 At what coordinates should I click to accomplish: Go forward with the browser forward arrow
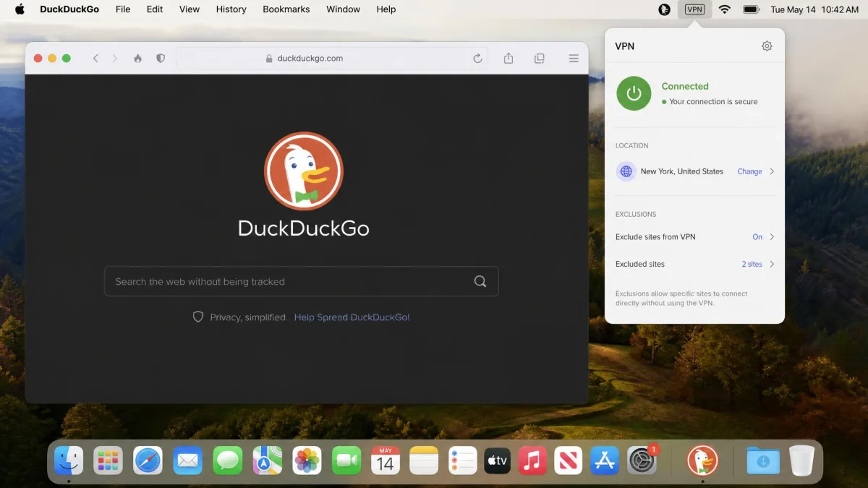114,59
